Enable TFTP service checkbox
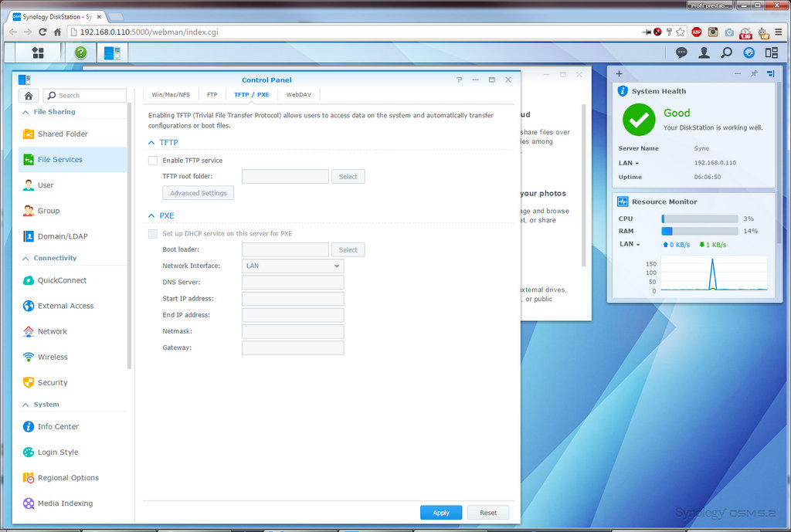This screenshot has width=791, height=532. [153, 161]
